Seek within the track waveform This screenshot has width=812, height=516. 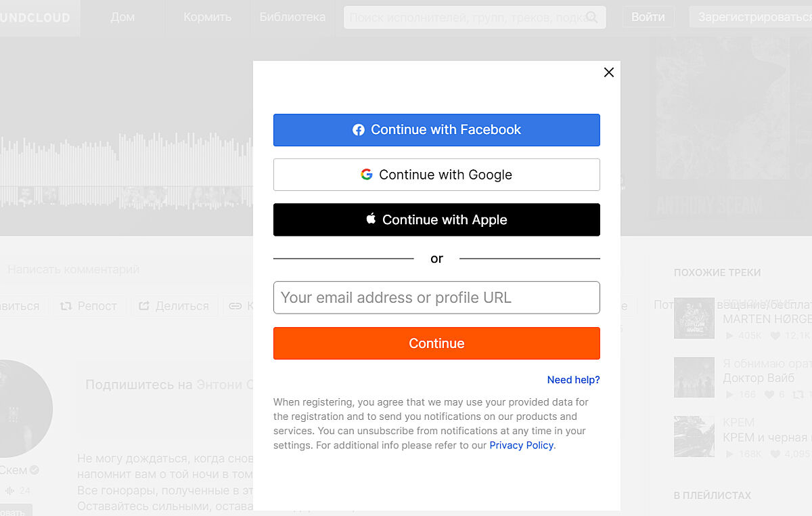tap(122, 169)
